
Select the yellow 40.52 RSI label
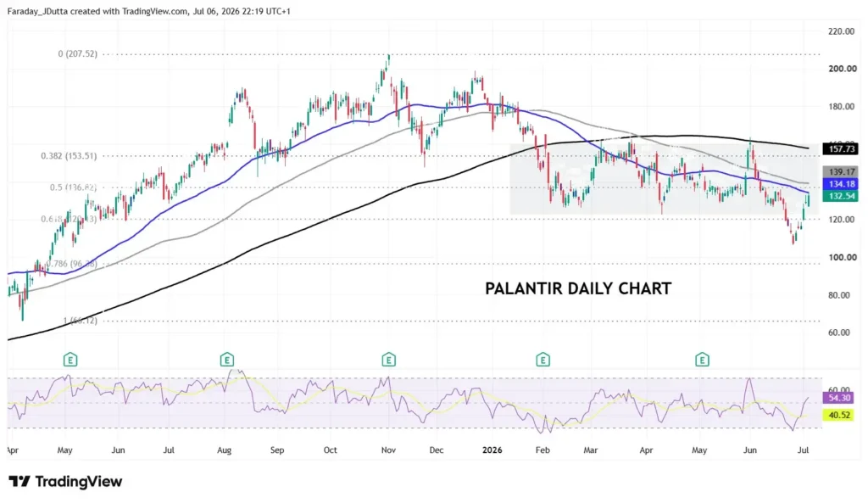point(838,415)
